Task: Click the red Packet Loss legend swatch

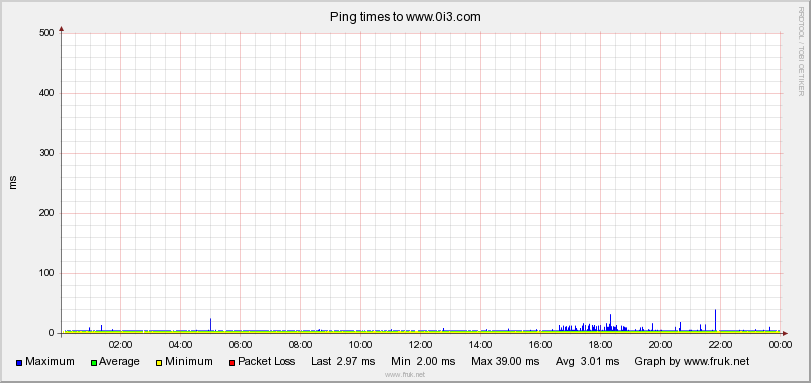Action: 232,362
